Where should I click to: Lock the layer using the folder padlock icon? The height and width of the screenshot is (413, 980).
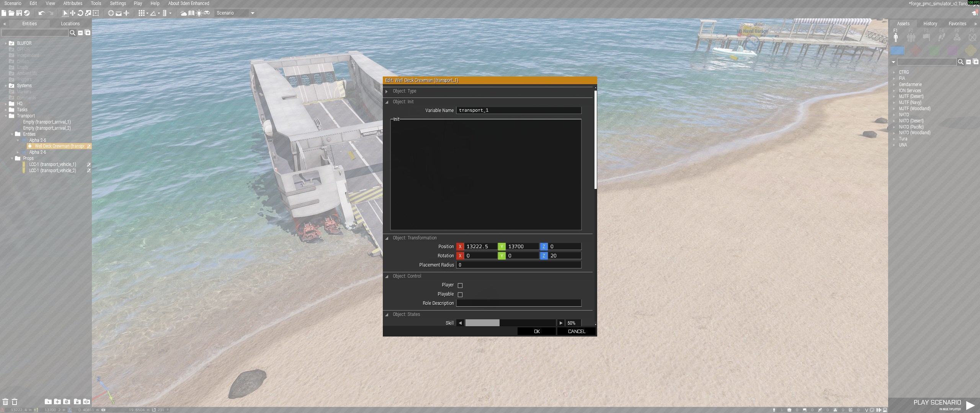point(77,401)
